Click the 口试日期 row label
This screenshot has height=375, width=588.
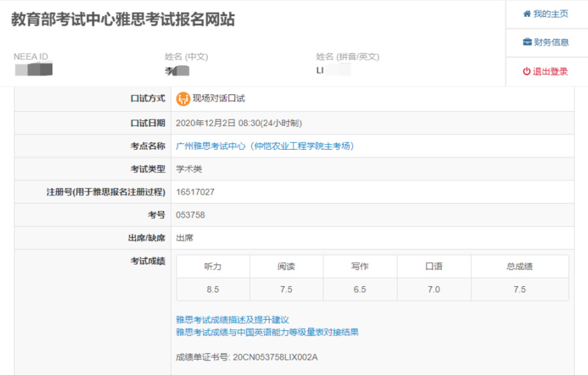point(148,123)
